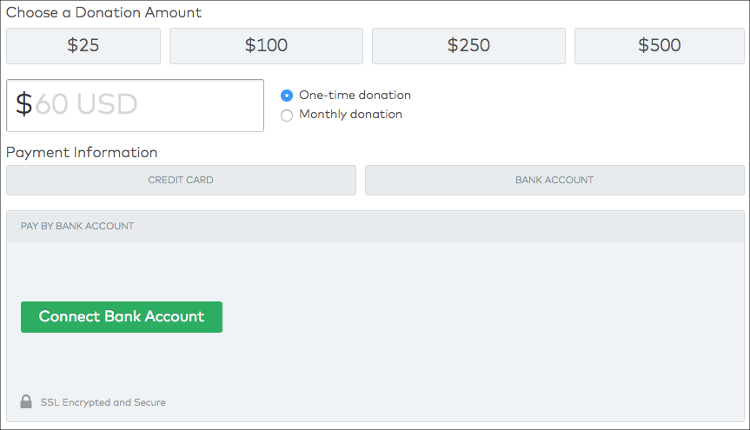The width and height of the screenshot is (750, 430).
Task: Click the PAY BY BANK ACCOUNT header
Action: pos(77,226)
